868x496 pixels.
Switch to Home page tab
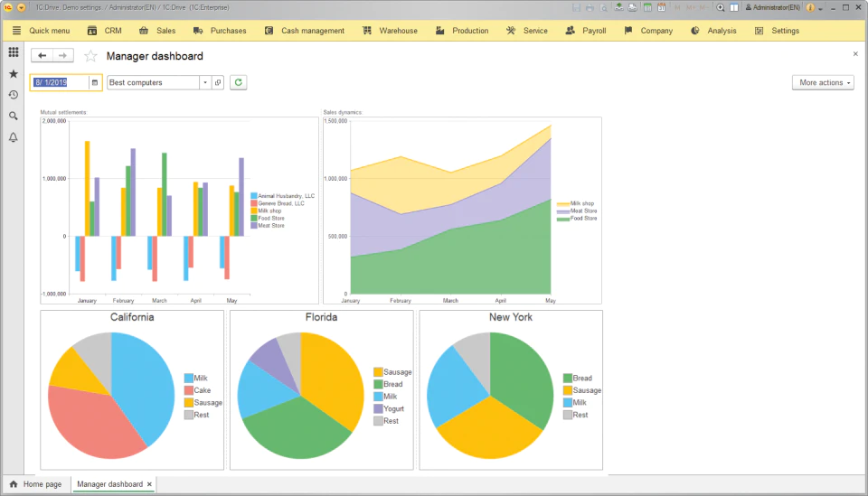[36, 484]
